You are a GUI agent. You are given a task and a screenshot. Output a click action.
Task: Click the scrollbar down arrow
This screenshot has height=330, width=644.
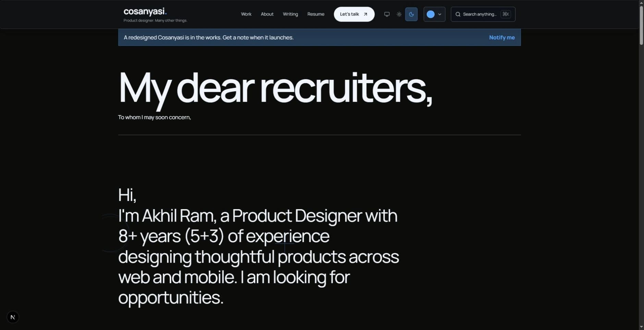pos(641,327)
